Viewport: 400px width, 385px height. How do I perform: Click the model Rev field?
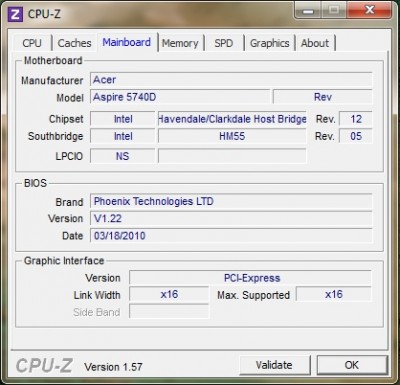(x=323, y=97)
